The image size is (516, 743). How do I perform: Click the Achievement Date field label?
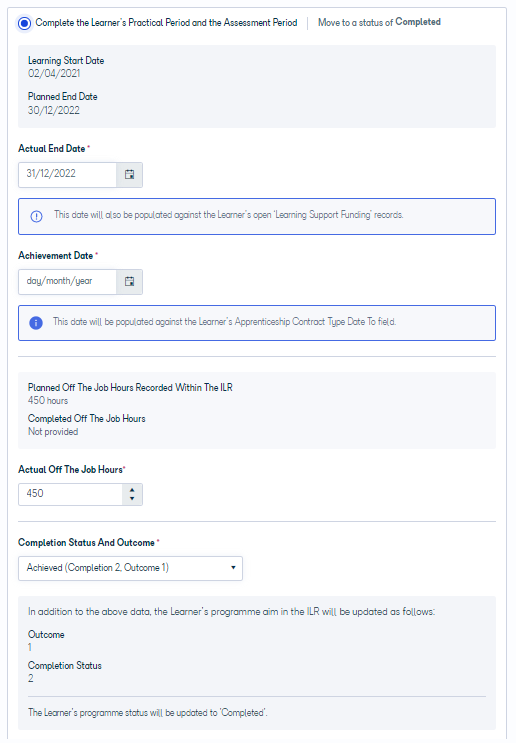coord(55,255)
